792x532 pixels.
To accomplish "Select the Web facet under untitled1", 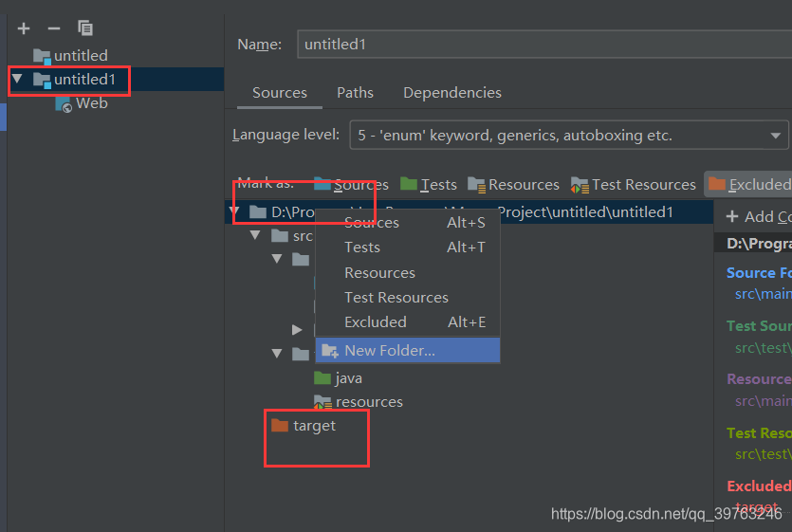I will click(82, 103).
